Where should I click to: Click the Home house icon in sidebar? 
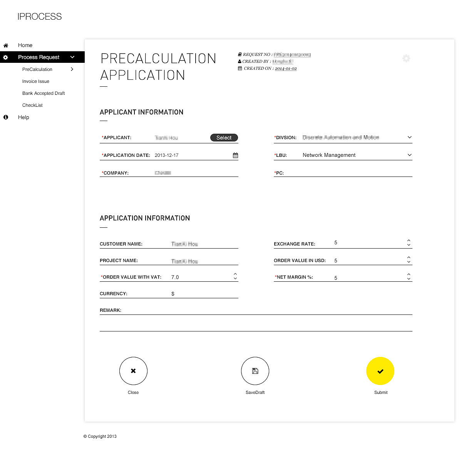pos(6,45)
